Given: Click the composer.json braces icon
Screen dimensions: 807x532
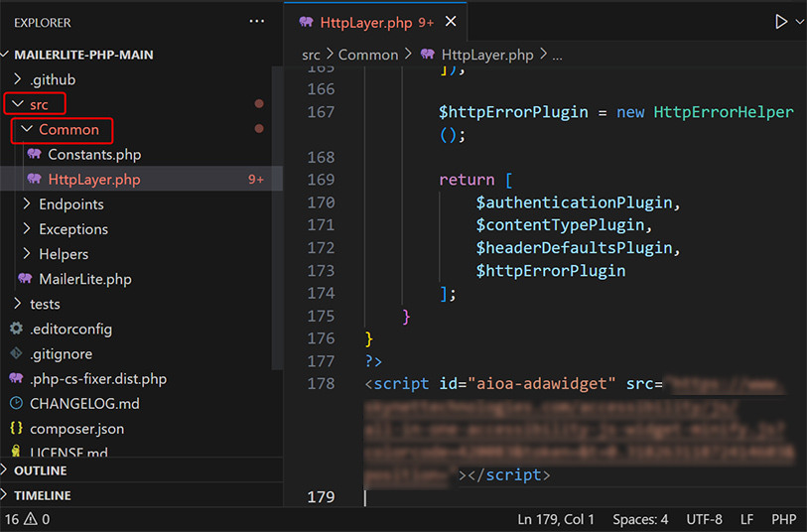Looking at the screenshot, I should [x=16, y=429].
